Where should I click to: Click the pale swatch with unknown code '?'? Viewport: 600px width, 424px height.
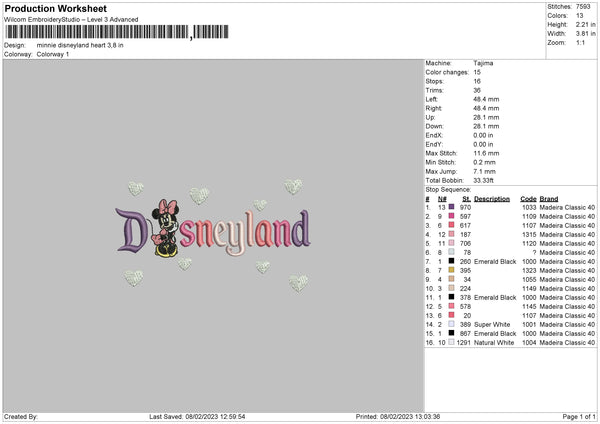[452, 252]
